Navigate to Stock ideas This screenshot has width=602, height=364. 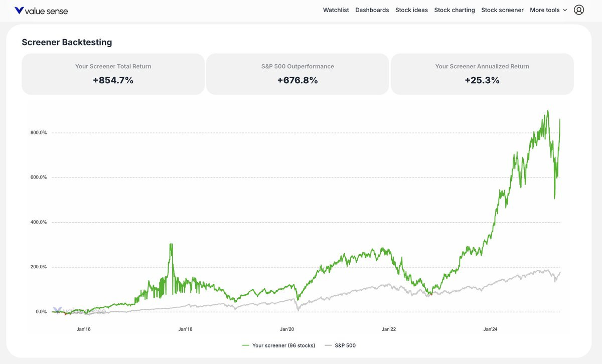[411, 10]
